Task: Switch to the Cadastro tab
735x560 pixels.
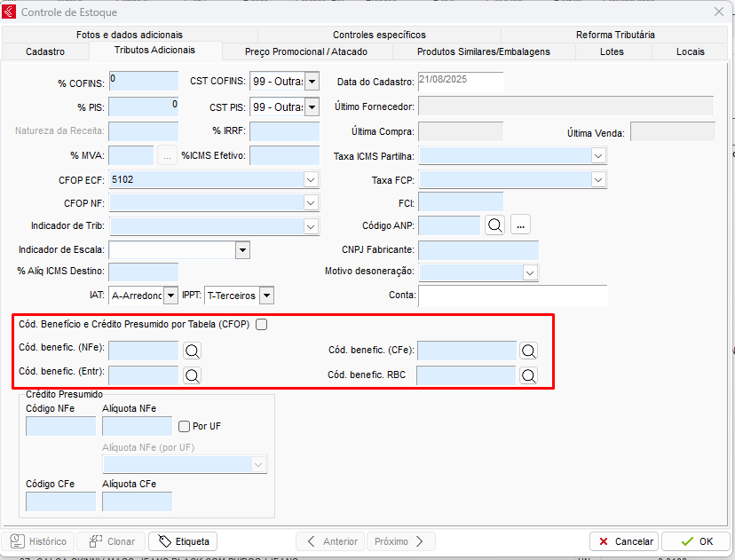Action: (45, 51)
